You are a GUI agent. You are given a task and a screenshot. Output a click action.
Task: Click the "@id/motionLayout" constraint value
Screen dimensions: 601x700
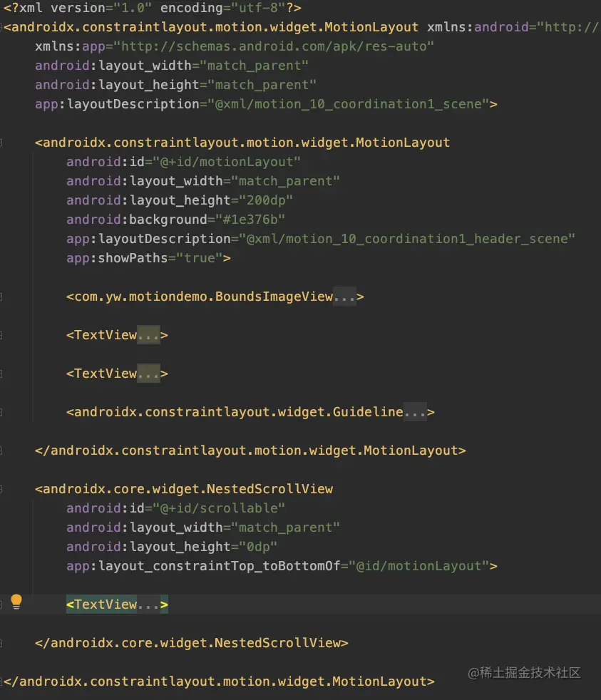(418, 565)
